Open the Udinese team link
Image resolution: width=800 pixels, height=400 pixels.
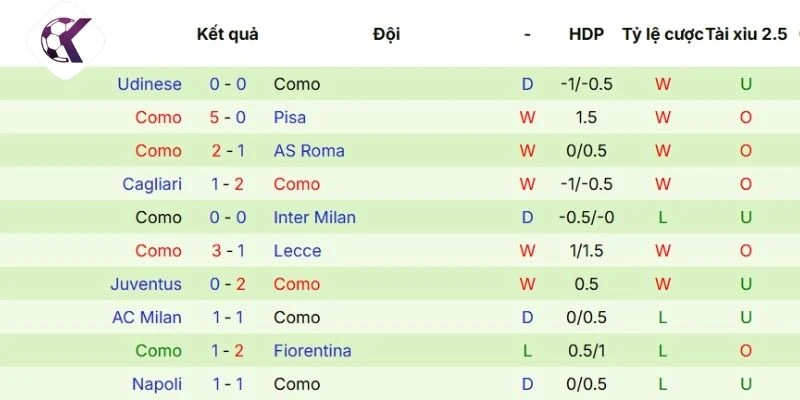click(x=149, y=84)
